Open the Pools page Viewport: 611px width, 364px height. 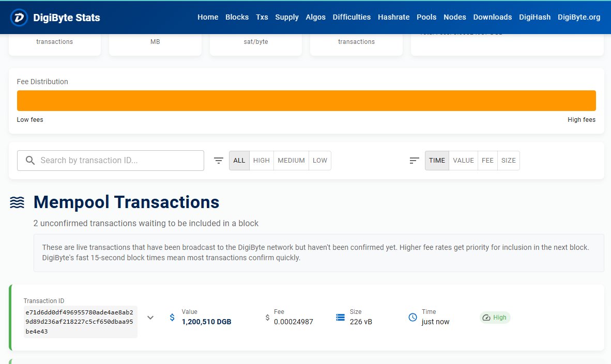click(426, 17)
